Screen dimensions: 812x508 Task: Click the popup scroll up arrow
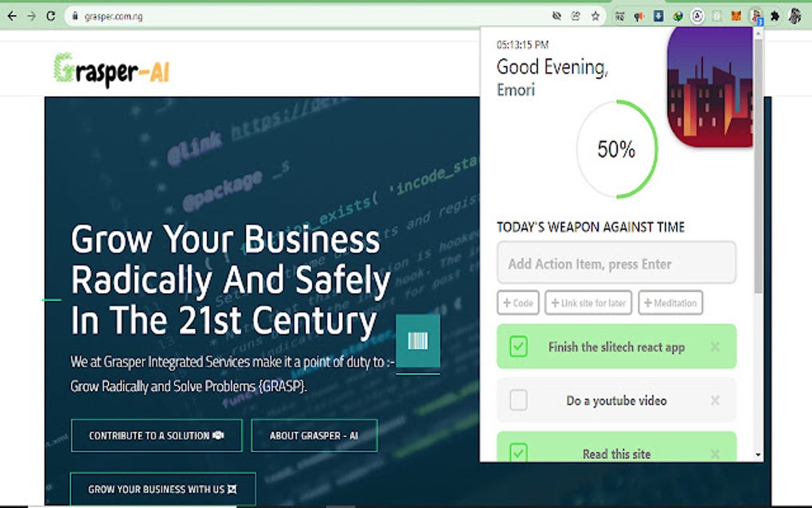click(x=758, y=33)
